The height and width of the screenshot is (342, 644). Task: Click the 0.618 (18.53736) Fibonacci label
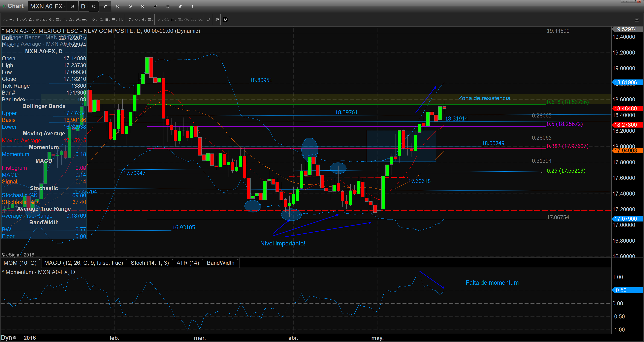click(x=568, y=102)
